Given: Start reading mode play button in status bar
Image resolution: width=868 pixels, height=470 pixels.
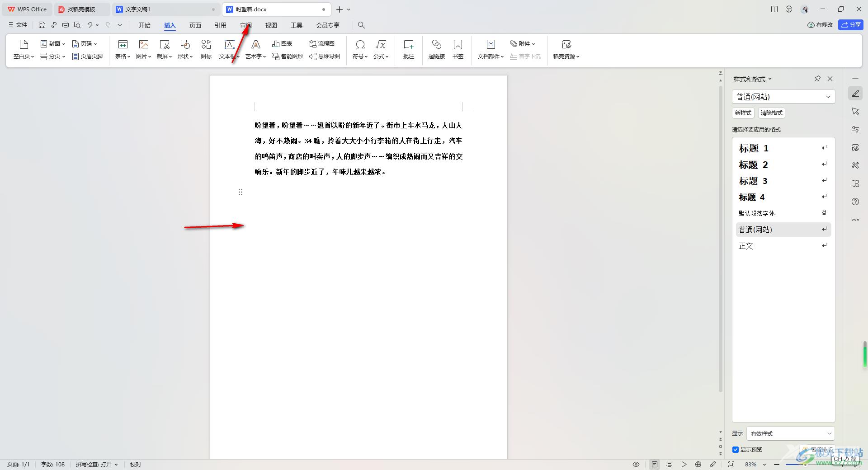Looking at the screenshot, I should click(x=684, y=465).
